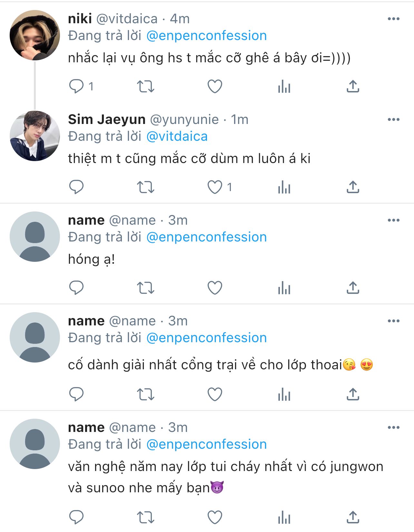Screen dimensions: 414x532
Task: Open the @vitdaica mention link
Action: coord(177,137)
